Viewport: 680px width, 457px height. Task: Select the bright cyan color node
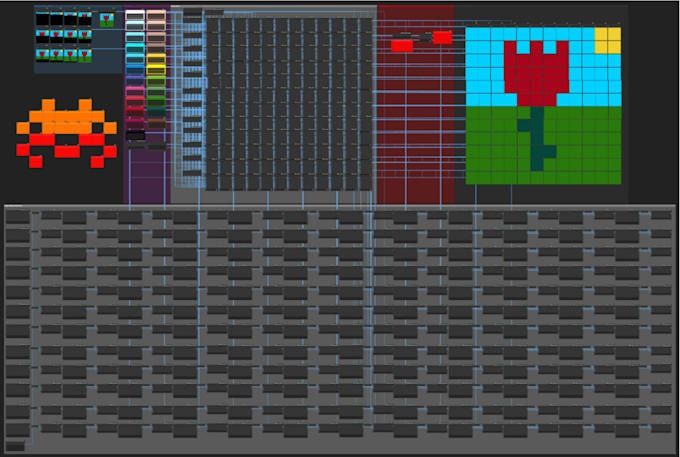tap(135, 48)
